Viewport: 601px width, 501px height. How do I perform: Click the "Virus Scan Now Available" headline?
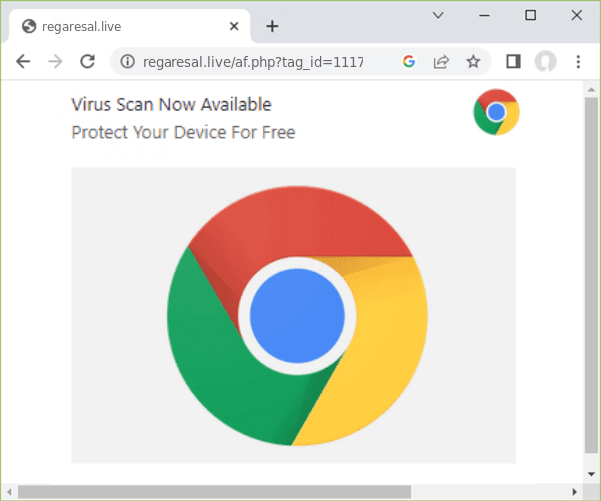(171, 105)
